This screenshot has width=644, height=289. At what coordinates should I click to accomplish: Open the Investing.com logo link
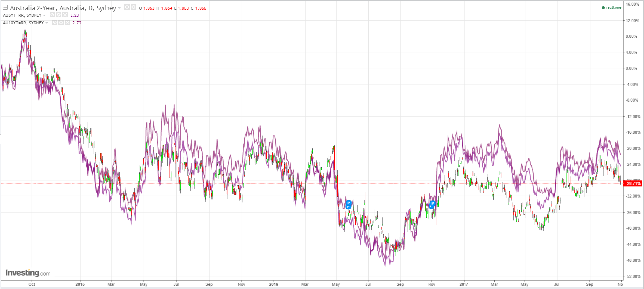tap(28, 273)
